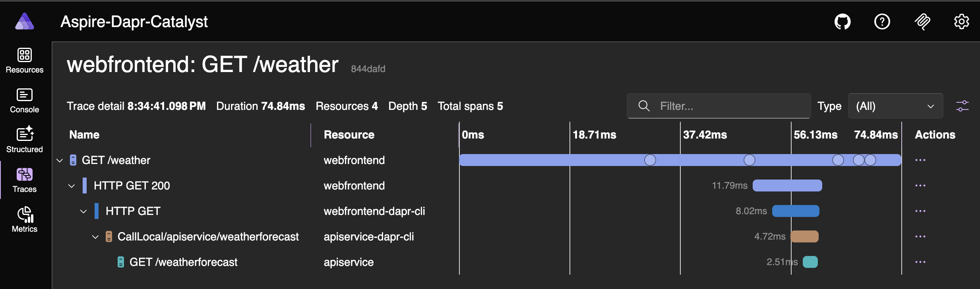Collapse the GET /weather root span
The width and height of the screenshot is (980, 289).
point(60,160)
